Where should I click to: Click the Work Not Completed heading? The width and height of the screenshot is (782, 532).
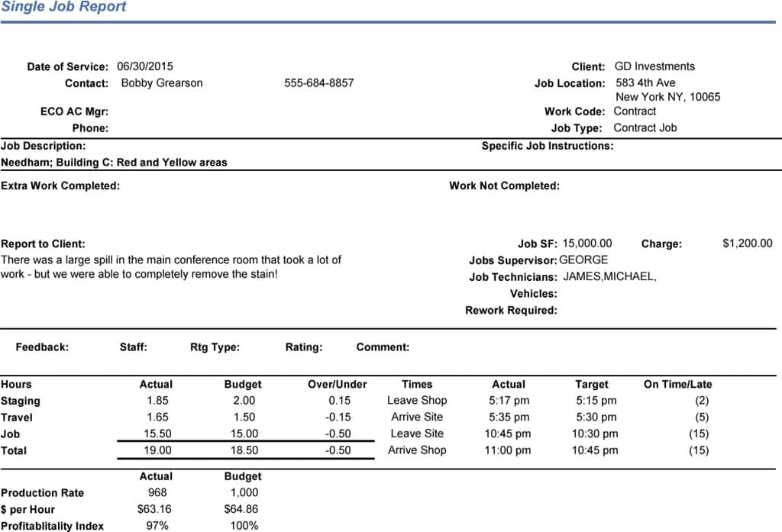(504, 186)
